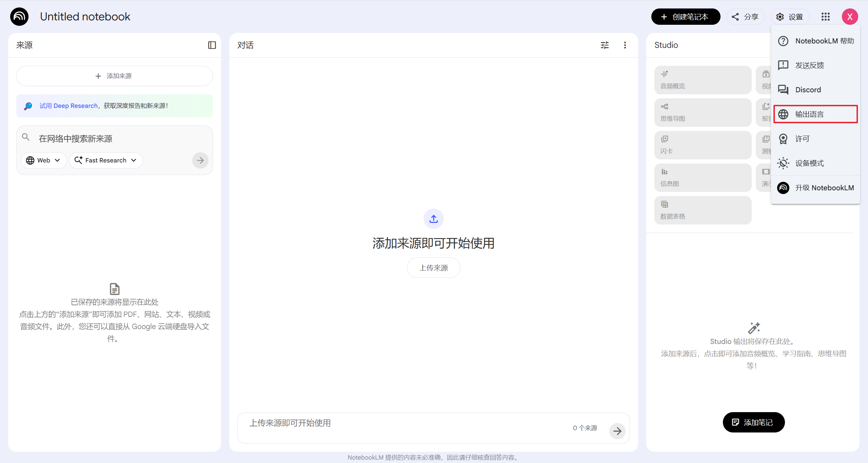This screenshot has width=868, height=463.
Task: Click the 创建笔记本 button
Action: [x=685, y=17]
